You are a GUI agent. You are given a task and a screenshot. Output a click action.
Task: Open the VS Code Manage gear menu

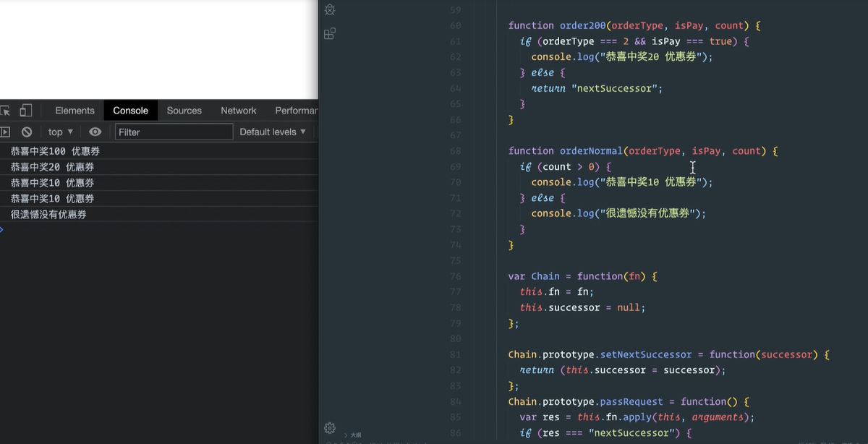point(330,427)
